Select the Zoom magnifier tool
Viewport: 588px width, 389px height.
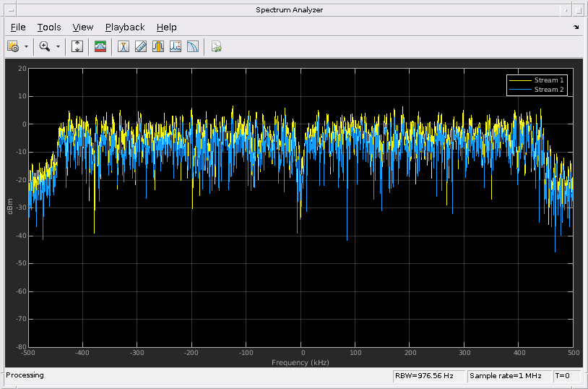pyautogui.click(x=45, y=46)
